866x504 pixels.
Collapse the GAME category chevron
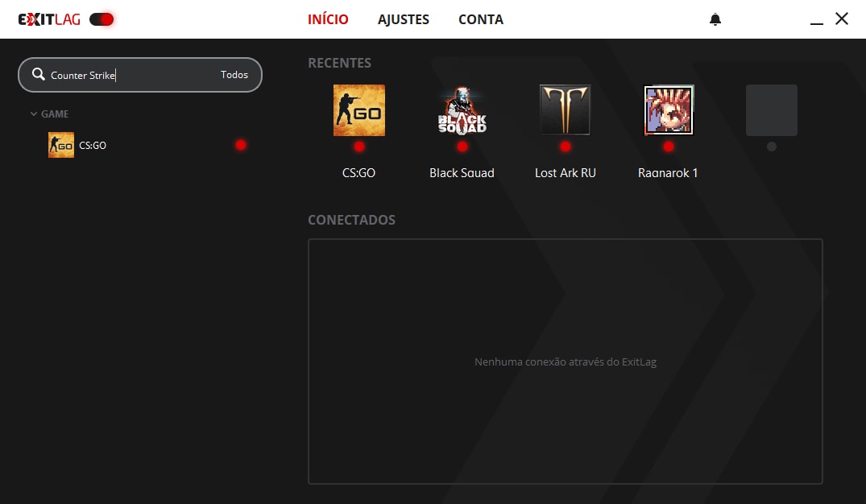coord(34,114)
